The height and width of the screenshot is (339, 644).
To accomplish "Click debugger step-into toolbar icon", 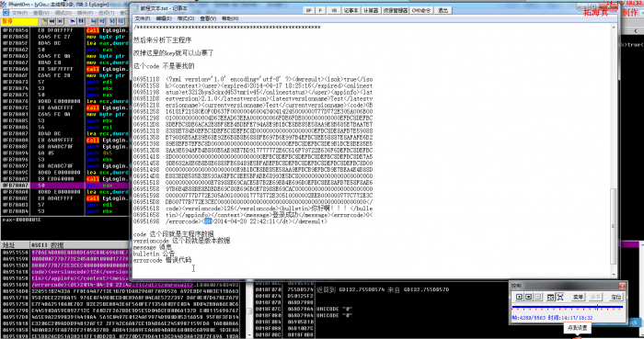I will pyautogui.click(x=94, y=21).
